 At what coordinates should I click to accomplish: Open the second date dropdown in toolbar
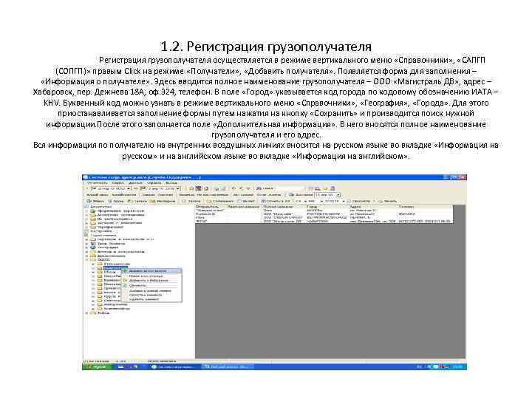[178, 188]
